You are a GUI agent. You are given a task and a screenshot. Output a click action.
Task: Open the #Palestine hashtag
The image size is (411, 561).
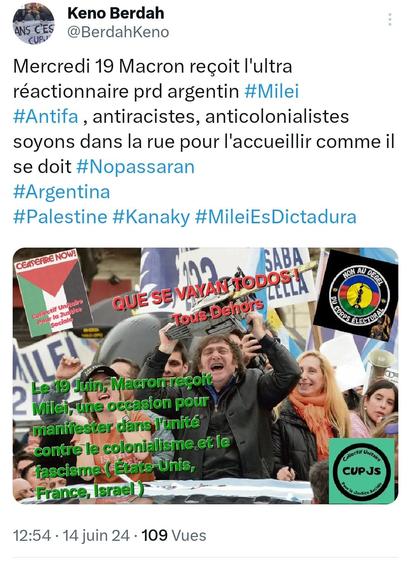60,217
